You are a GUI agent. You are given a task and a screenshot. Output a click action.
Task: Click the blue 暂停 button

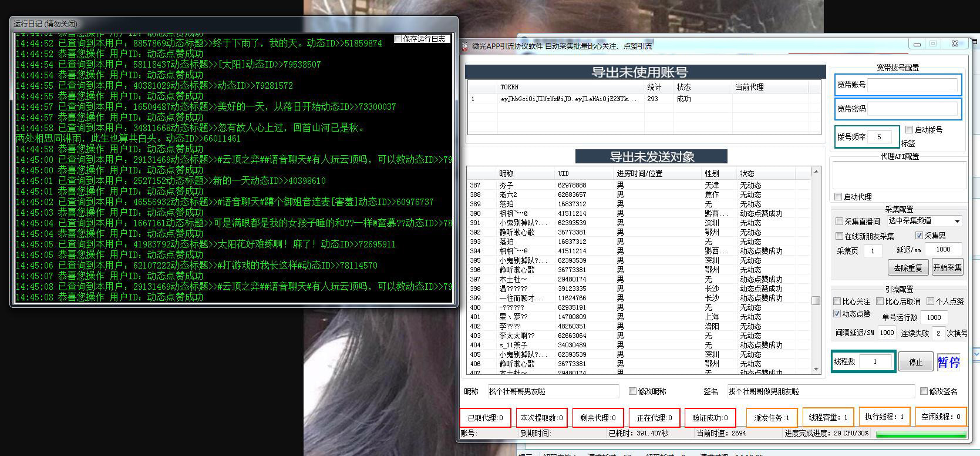948,362
